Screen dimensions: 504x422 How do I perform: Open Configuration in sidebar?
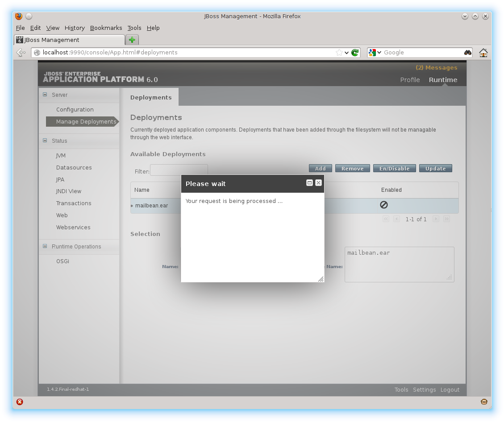pyautogui.click(x=75, y=109)
